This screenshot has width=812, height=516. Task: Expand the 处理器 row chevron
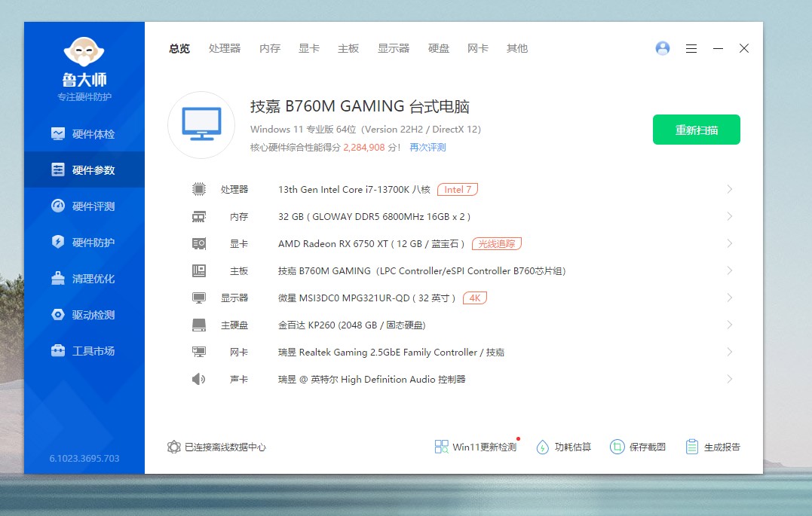pyautogui.click(x=730, y=189)
